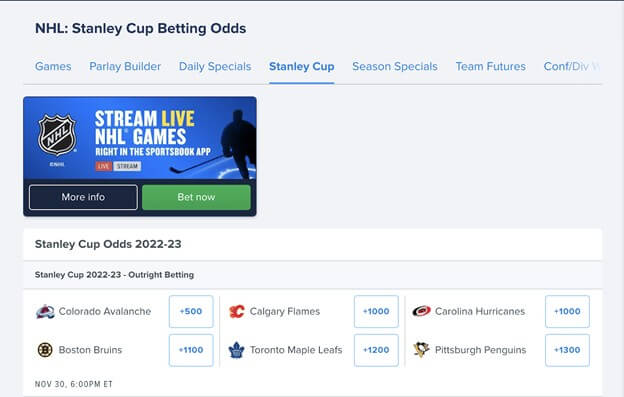The width and height of the screenshot is (624, 397).
Task: Click the Boston Bruins team logo
Action: (45, 350)
